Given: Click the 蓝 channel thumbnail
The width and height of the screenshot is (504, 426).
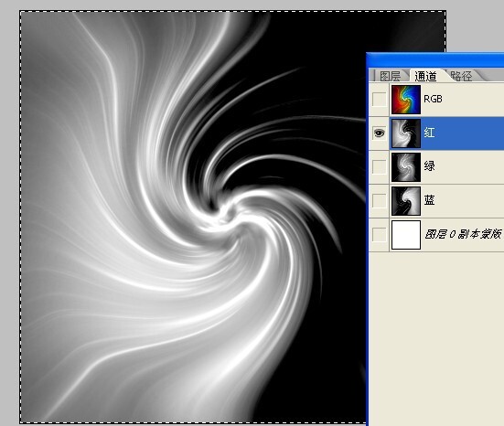Looking at the screenshot, I should (x=406, y=201).
